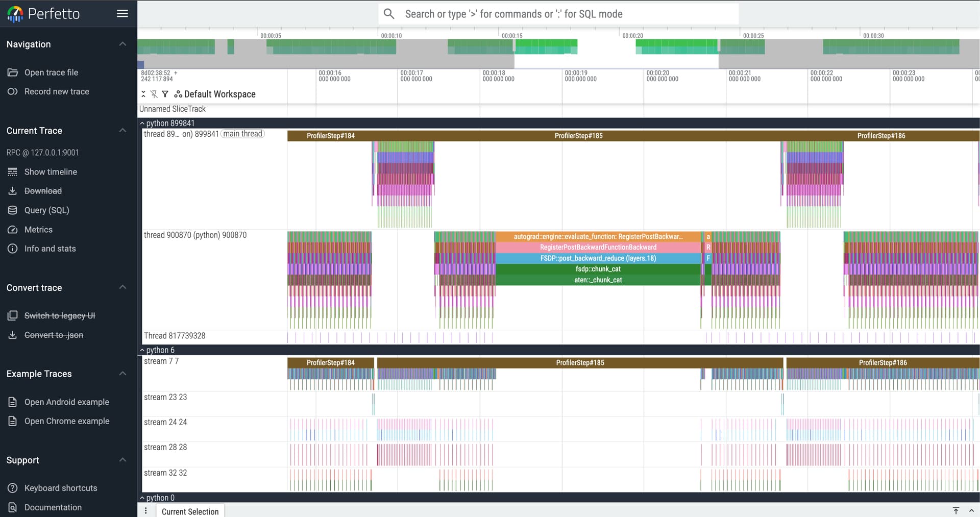Open Query (SQL) from sidebar

point(46,210)
